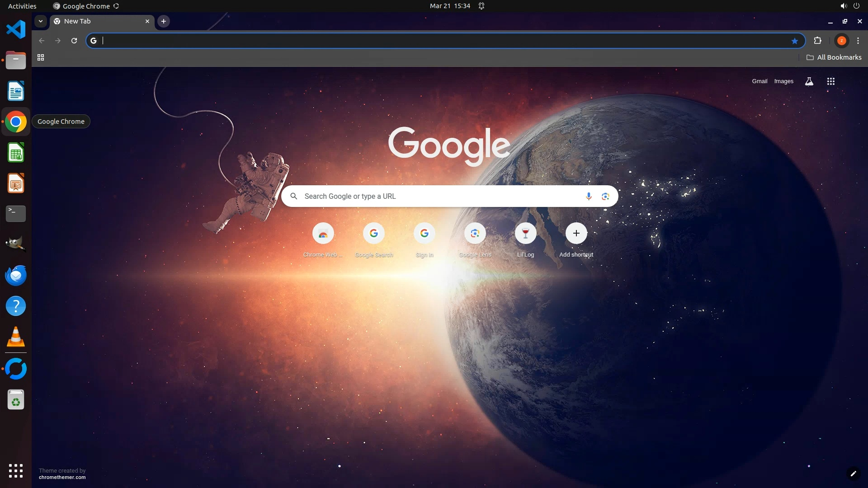
Task: Click the Extensions puzzle icon
Action: click(x=817, y=41)
